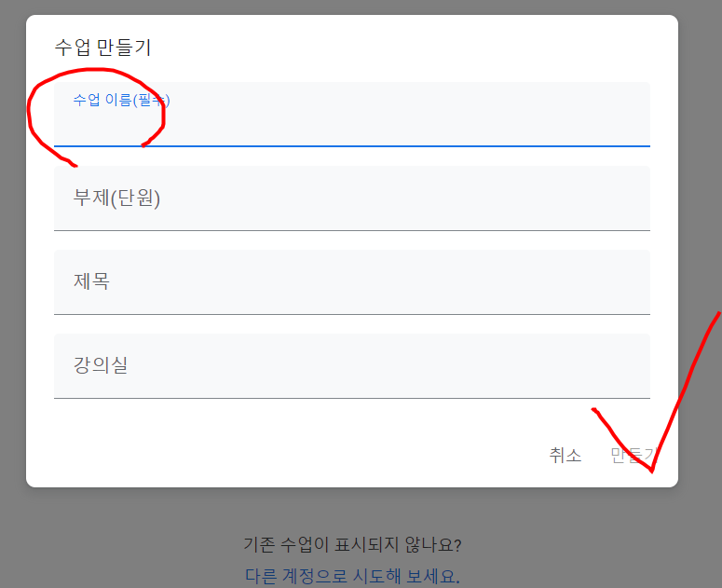This screenshot has height=588, width=722.
Task: Click the 강의실 placeholder label
Action: 101,364
